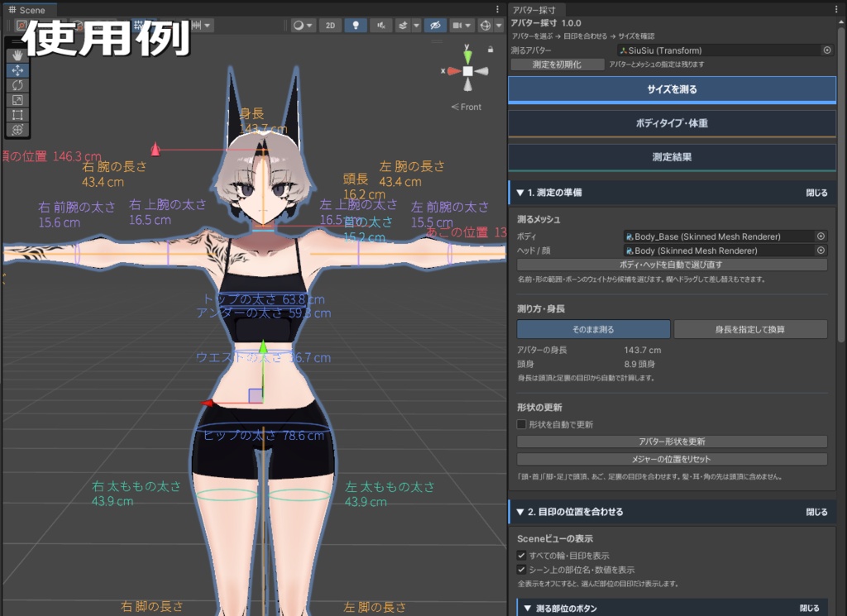This screenshot has width=847, height=616.
Task: Switch to the Scene tab
Action: tap(27, 10)
